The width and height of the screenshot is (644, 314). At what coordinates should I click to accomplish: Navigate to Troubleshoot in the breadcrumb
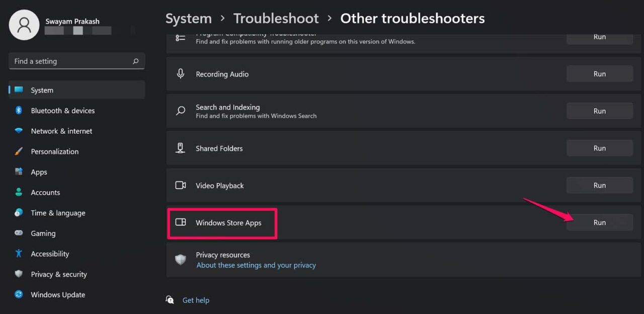pos(276,19)
